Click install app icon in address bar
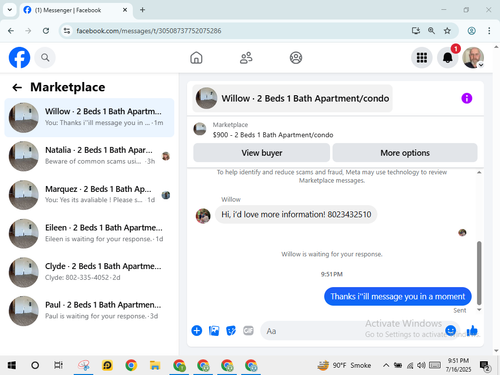The image size is (500, 375). (x=415, y=31)
